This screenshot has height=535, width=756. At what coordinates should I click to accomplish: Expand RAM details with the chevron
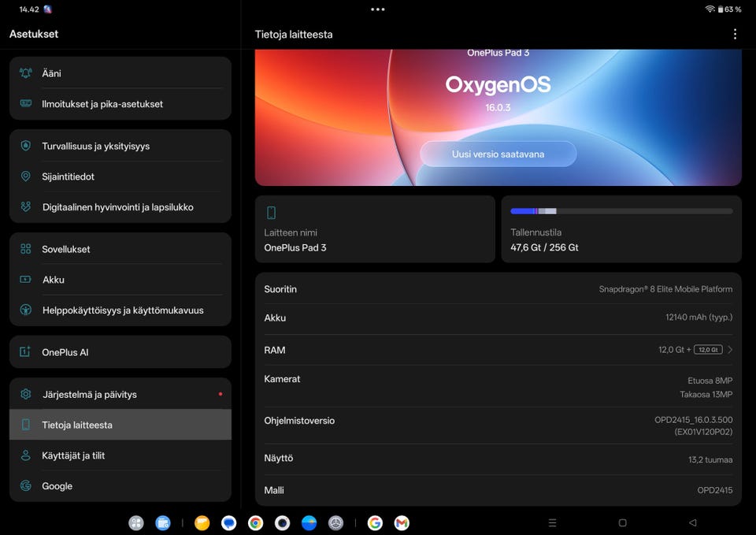pos(730,350)
